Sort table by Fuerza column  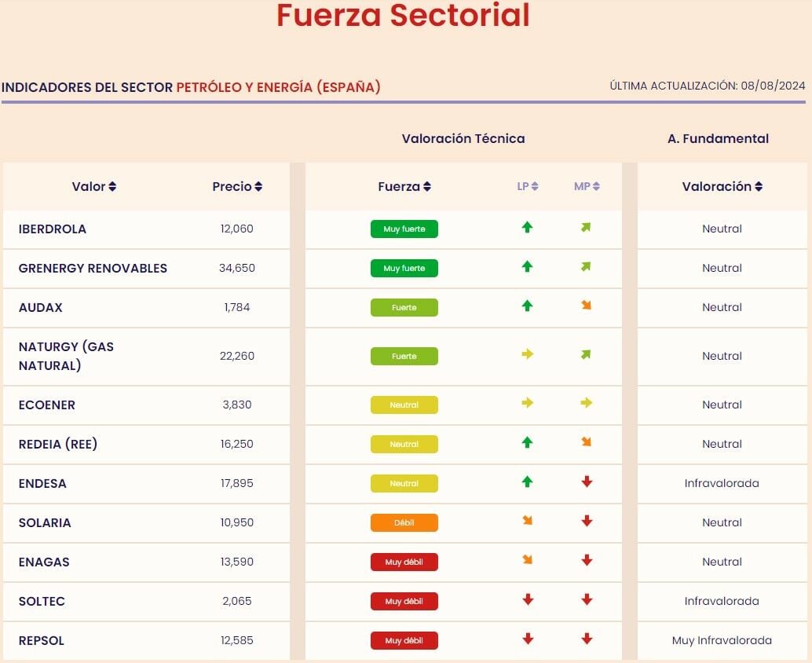pos(404,187)
